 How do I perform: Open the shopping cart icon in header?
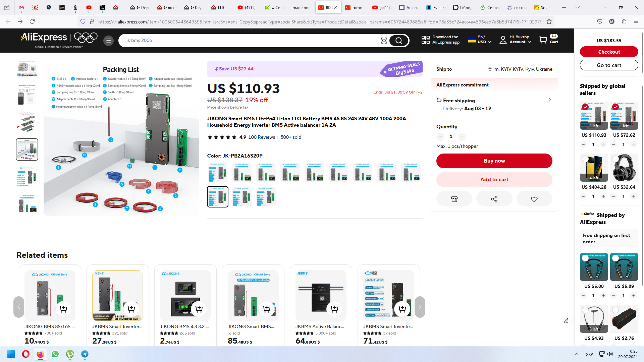(x=543, y=40)
